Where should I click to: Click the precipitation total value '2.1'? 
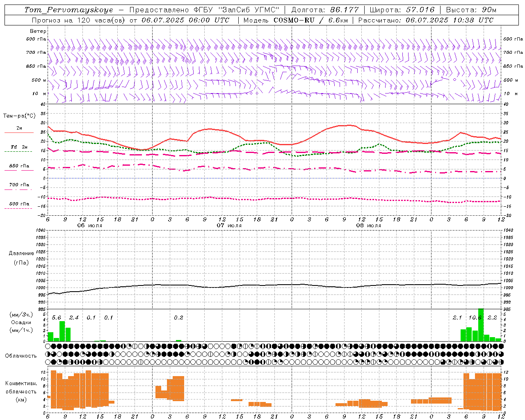[457, 318]
